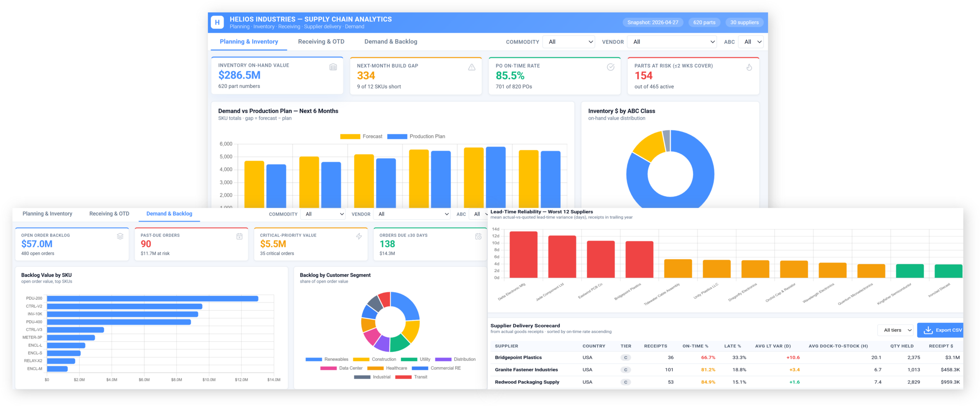
Task: Select Planning & Inventory tab in lower panel
Action: 47,214
